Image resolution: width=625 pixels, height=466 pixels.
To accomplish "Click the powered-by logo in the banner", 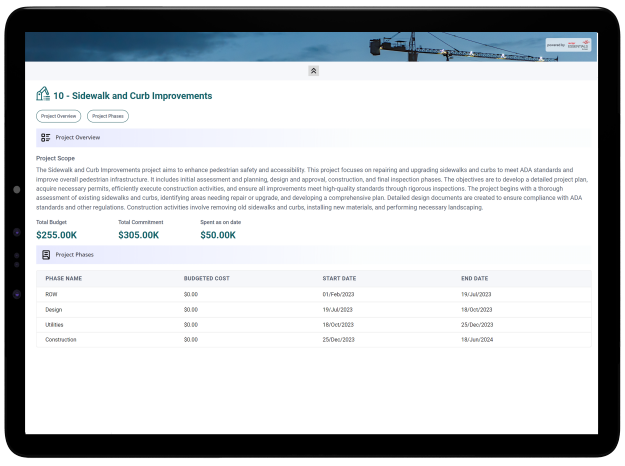I will click(x=568, y=45).
